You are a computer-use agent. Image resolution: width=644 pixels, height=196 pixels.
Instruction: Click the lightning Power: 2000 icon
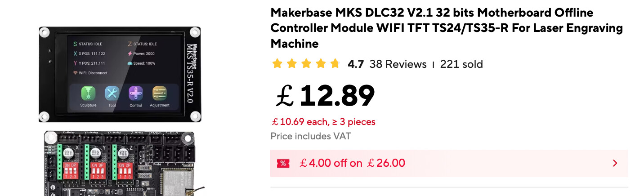click(130, 53)
